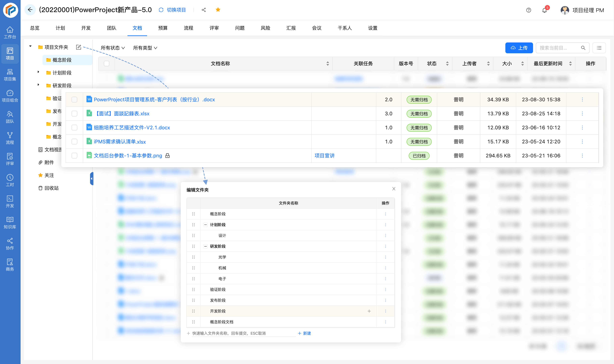Switch to the 风险 tab
Screen dimensions: 614x364
[x=265, y=28]
